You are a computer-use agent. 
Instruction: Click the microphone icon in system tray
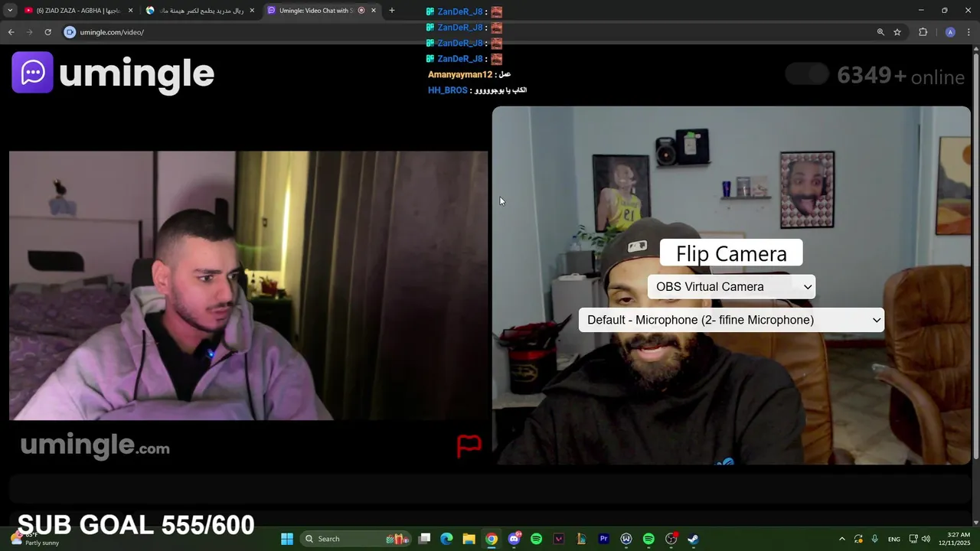[x=874, y=539]
